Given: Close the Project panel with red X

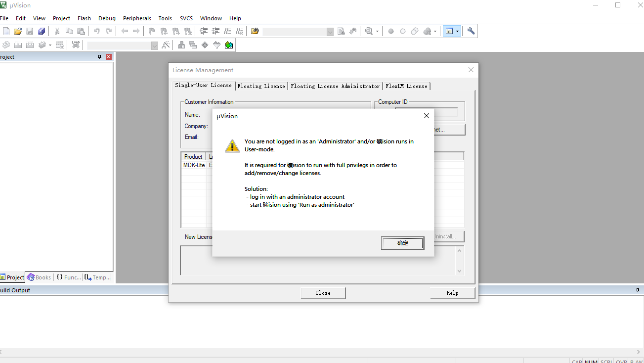Looking at the screenshot, I should (109, 57).
